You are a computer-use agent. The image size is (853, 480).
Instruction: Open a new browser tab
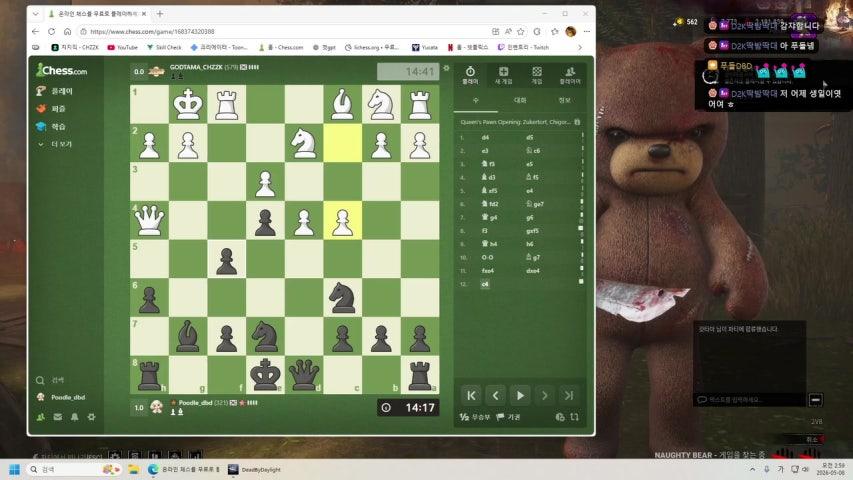click(160, 14)
